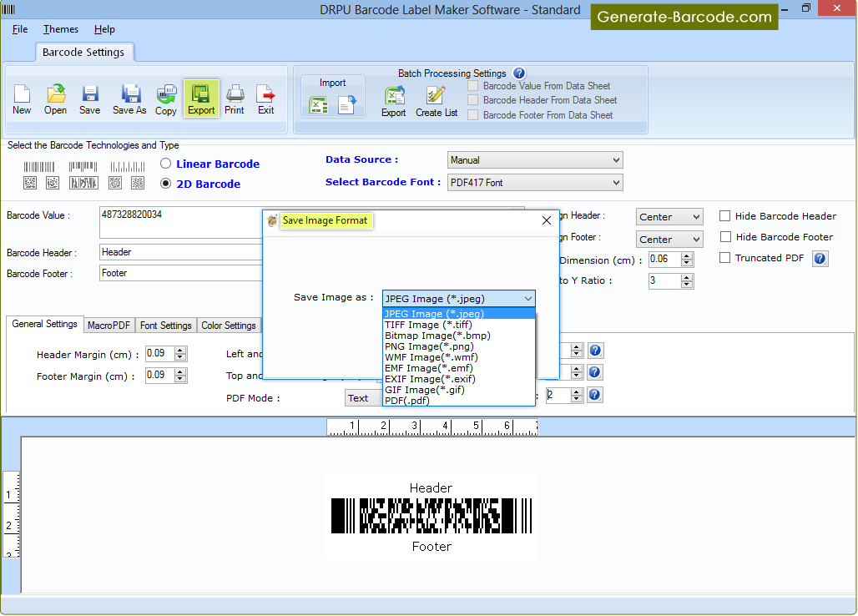Choose JPEG Image (*.jpeg) from the list

tap(458, 314)
